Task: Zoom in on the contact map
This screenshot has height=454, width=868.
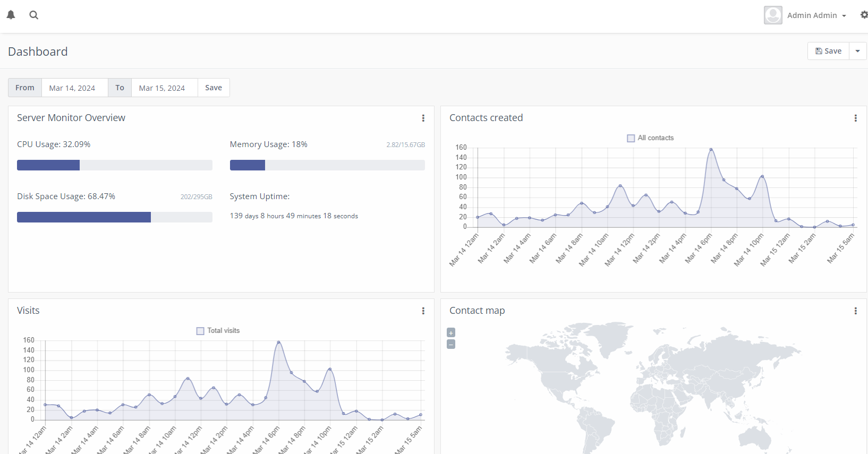Action: 451,332
